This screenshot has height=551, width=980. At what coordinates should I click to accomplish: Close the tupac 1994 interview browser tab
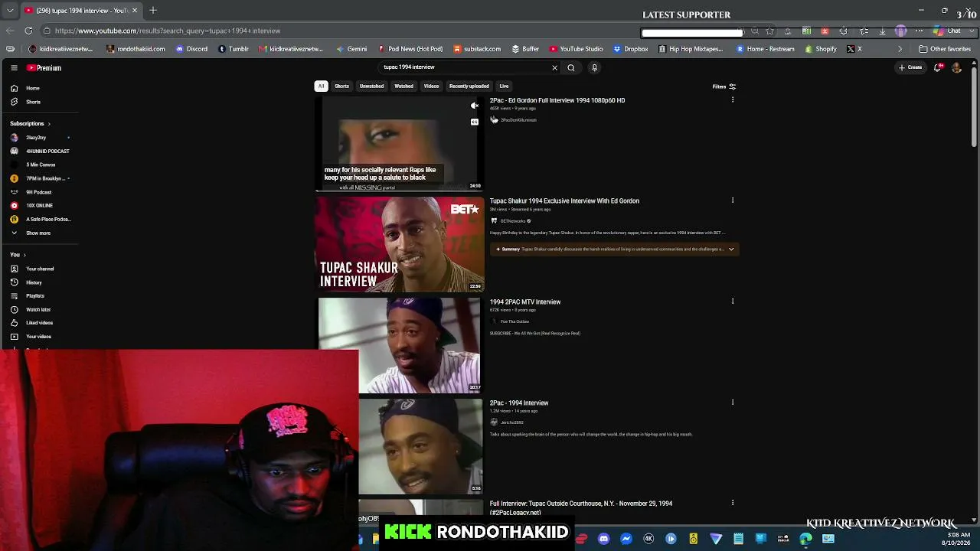pos(135,11)
